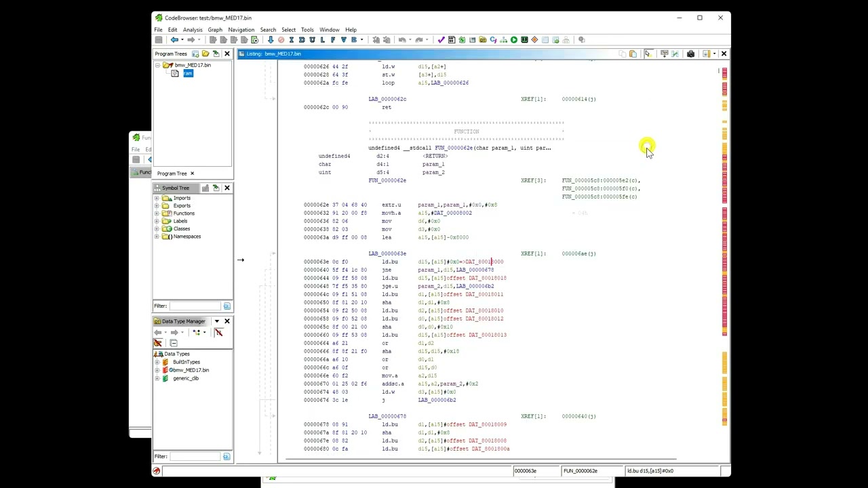Screen dimensions: 868x488
Task: Toggle the pointer filter icon in Data Type Manager
Action: tap(157, 342)
